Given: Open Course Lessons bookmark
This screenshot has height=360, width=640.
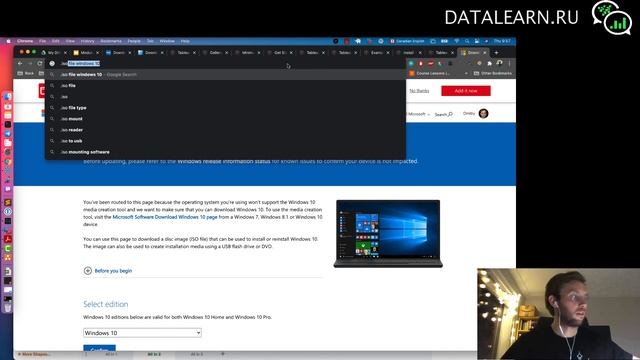Looking at the screenshot, I should [430, 73].
